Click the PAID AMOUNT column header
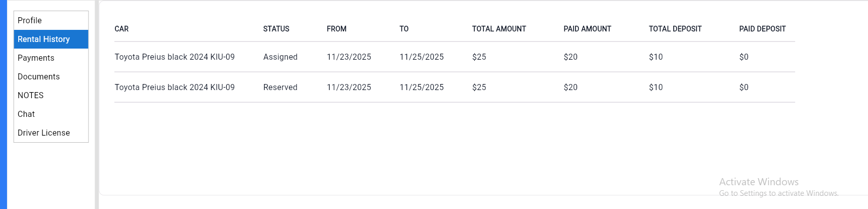 pos(587,29)
